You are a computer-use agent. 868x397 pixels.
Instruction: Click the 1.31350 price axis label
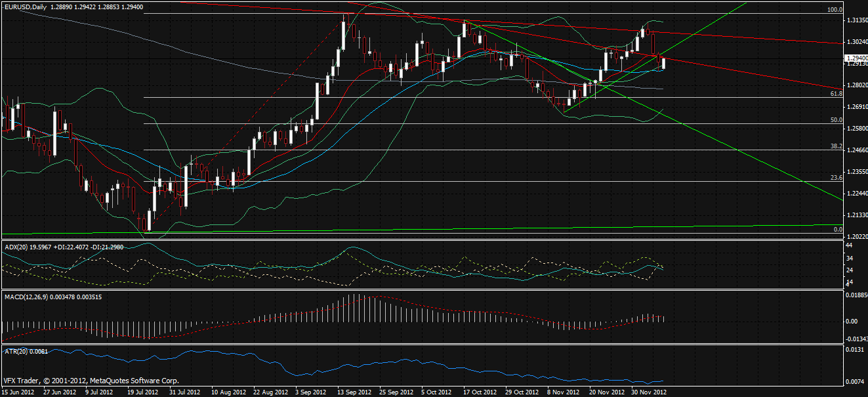855,20
